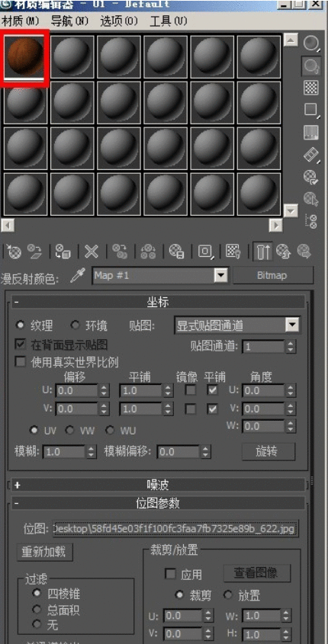Enable 使用真实世界比例 checkbox

click(20, 362)
